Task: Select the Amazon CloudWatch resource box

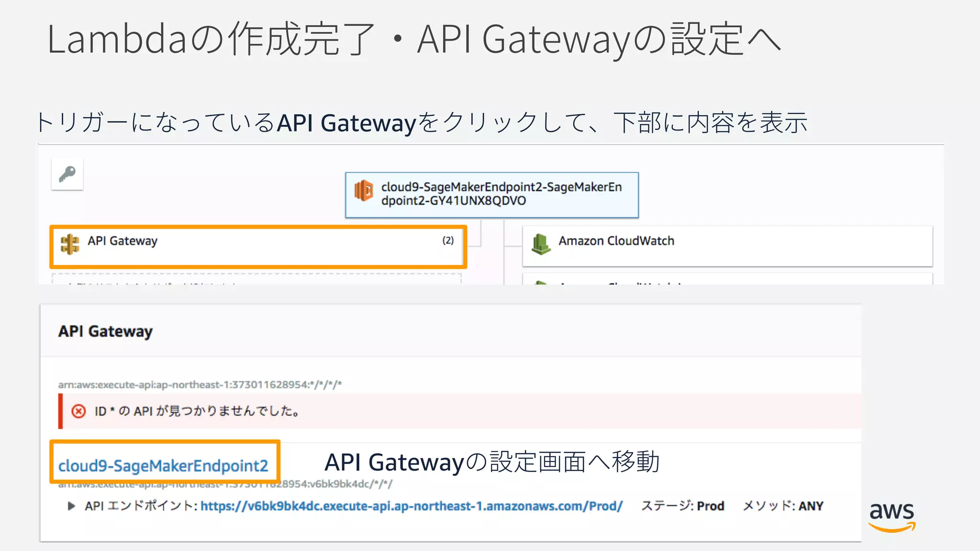Action: coord(727,246)
